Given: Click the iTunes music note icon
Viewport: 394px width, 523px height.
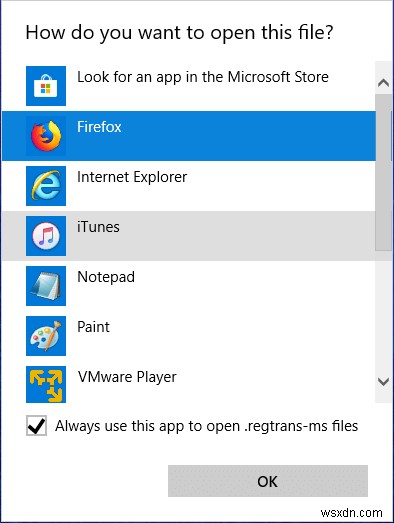Looking at the screenshot, I should coord(46,236).
